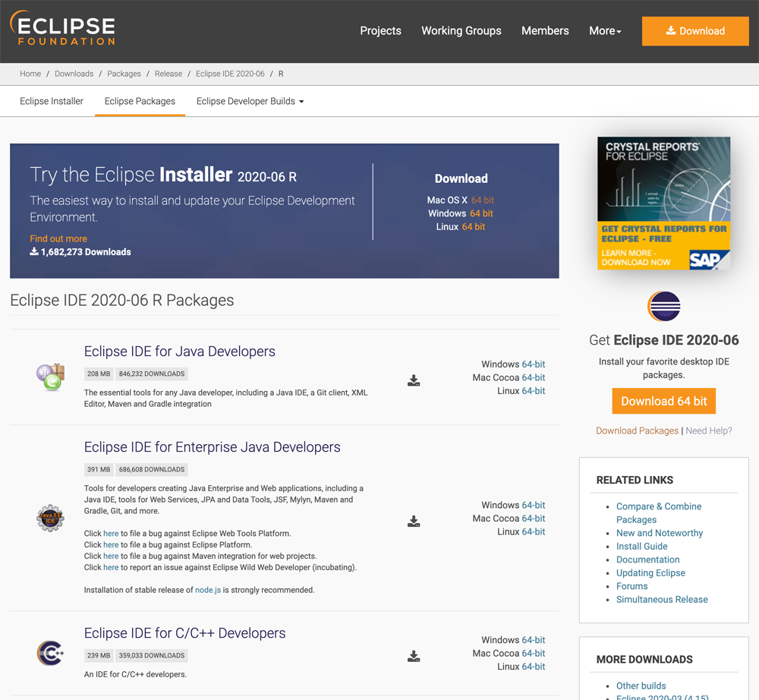Click Download Packages link in sidebar
Screen dimensions: 759x700
pos(637,430)
